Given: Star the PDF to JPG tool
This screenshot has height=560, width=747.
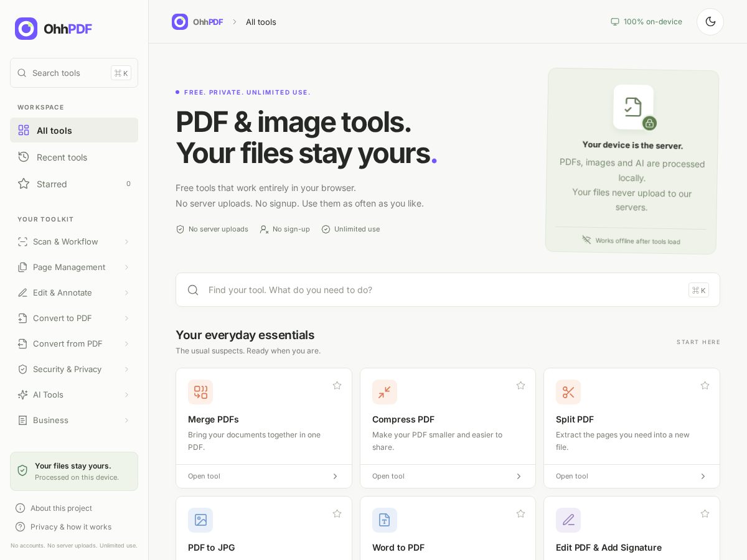Looking at the screenshot, I should pos(337,513).
